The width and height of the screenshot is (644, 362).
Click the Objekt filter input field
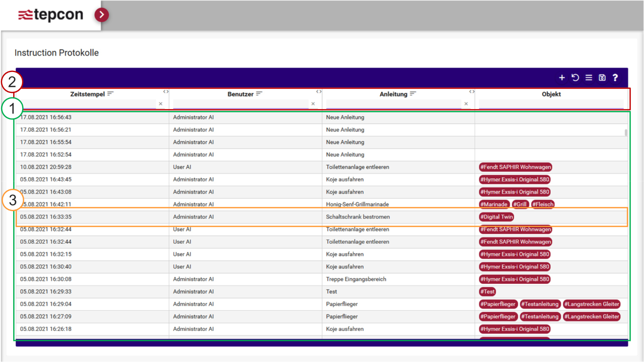click(x=551, y=104)
